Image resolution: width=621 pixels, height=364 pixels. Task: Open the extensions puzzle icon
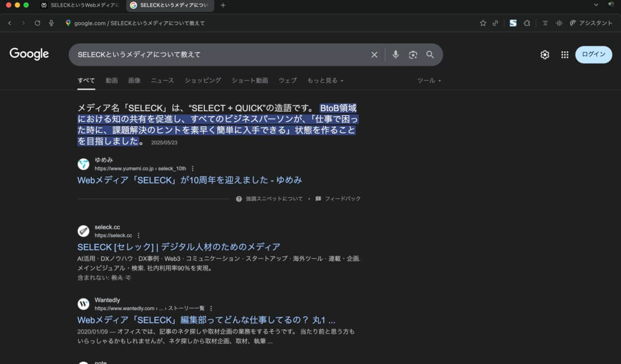(527, 23)
